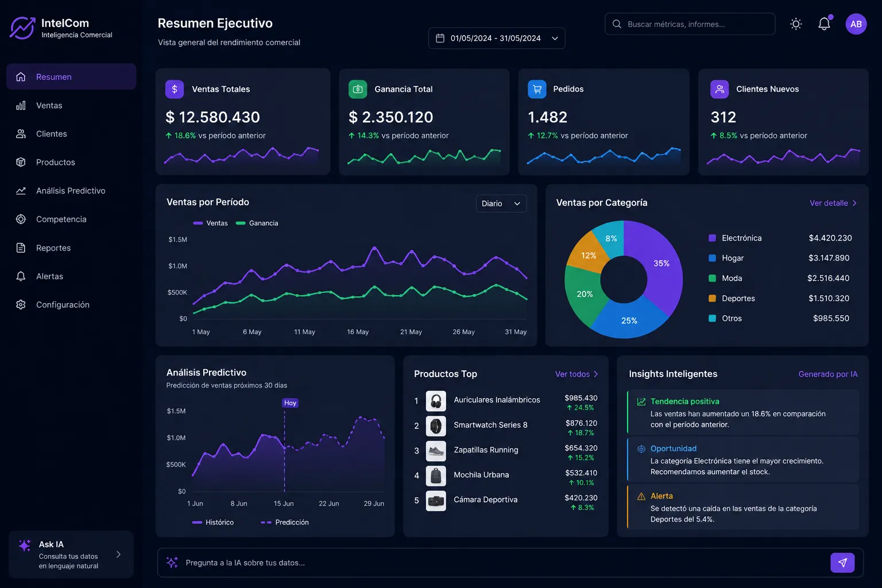
Task: Open the Competencia sidebar section
Action: point(71,219)
